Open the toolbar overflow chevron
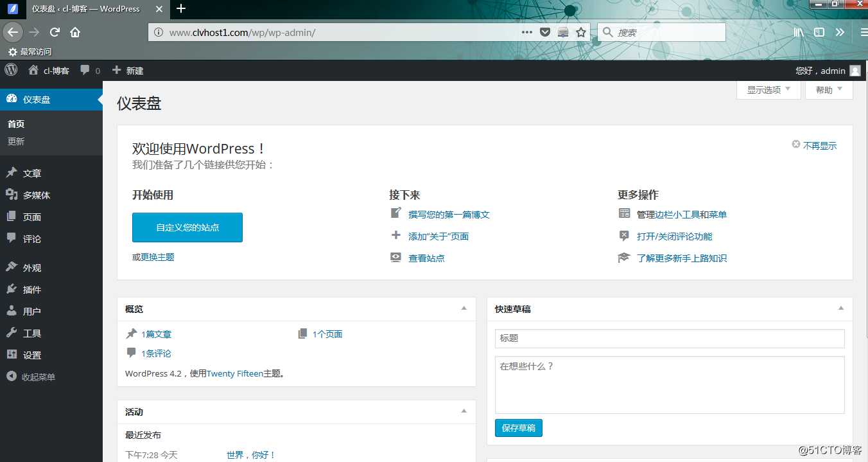This screenshot has width=868, height=462. click(x=840, y=32)
